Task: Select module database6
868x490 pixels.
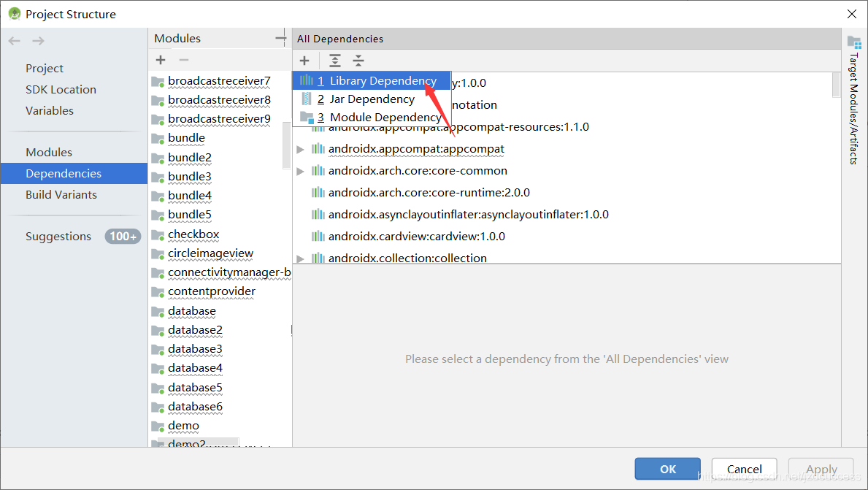Action: [x=195, y=407]
